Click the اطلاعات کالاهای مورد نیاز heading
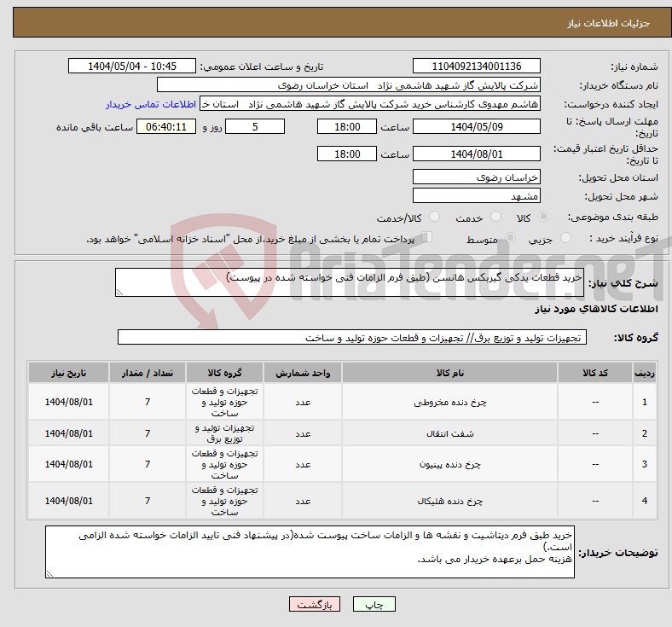 (x=596, y=309)
